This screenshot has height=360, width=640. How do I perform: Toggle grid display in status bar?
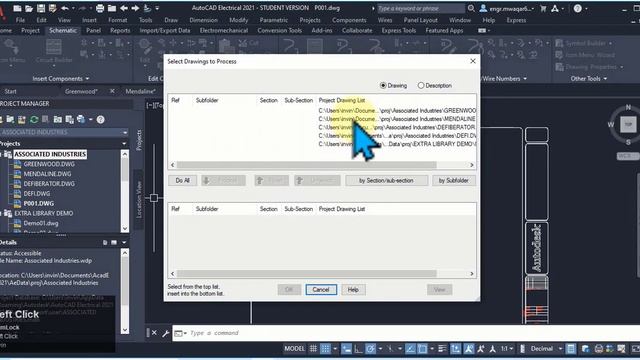[x=313, y=349]
